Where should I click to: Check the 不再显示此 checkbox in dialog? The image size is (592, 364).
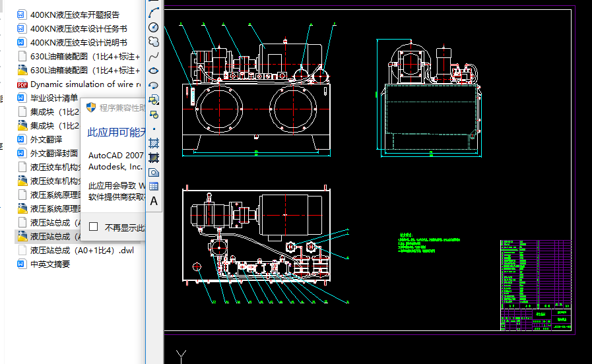pyautogui.click(x=94, y=227)
